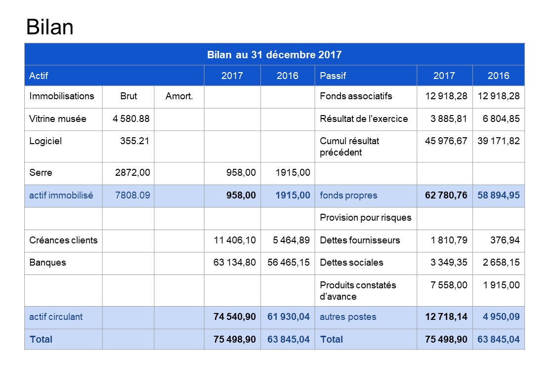Screen dimensions: 555x392
Task: Select the "Serre" row label
Action: (41, 172)
